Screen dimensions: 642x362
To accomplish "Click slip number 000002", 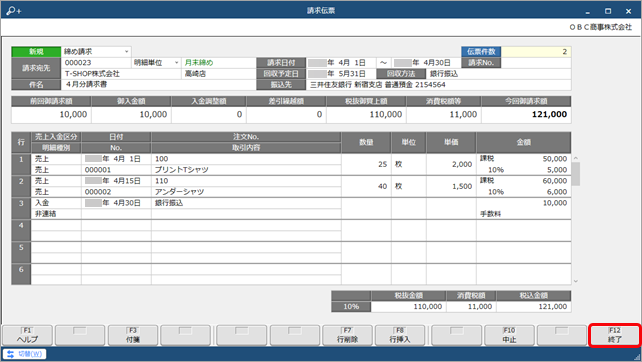I will (116, 192).
